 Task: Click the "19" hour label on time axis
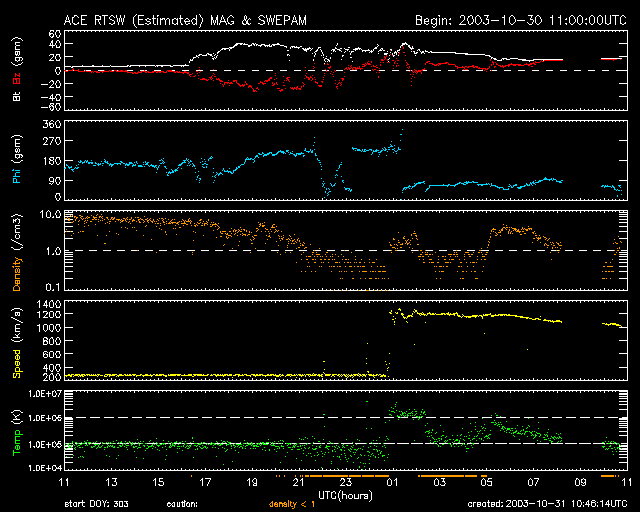point(252,482)
